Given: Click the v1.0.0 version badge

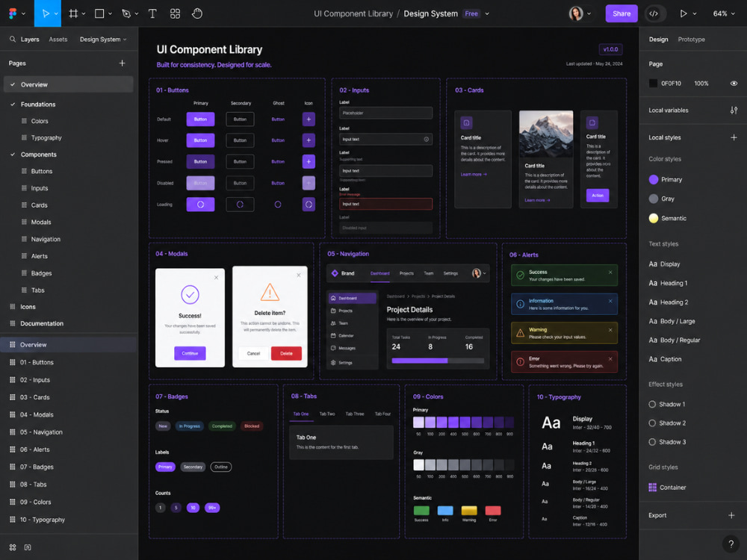Looking at the screenshot, I should [610, 49].
